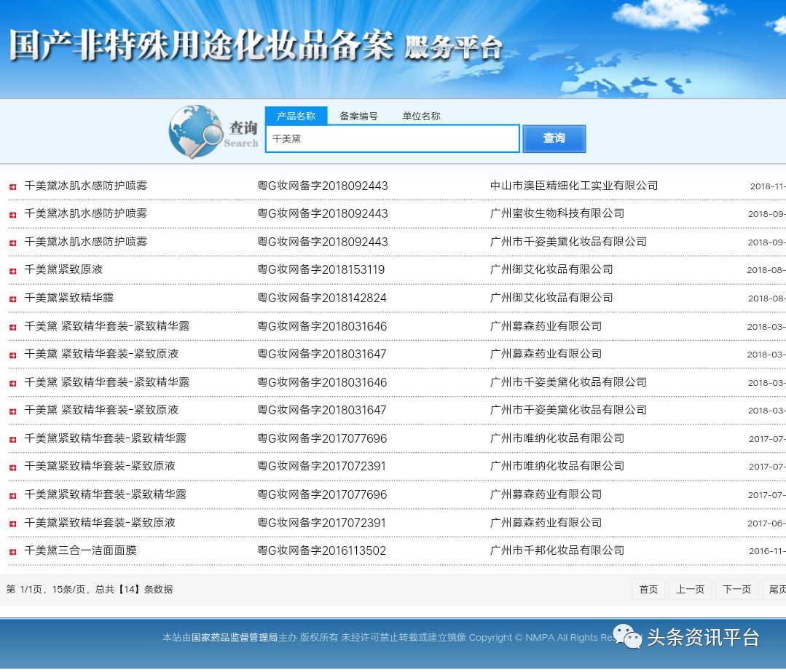This screenshot has width=786, height=672.
Task: Open the 千美黛三合一洁面面膜 product link
Action: click(80, 550)
